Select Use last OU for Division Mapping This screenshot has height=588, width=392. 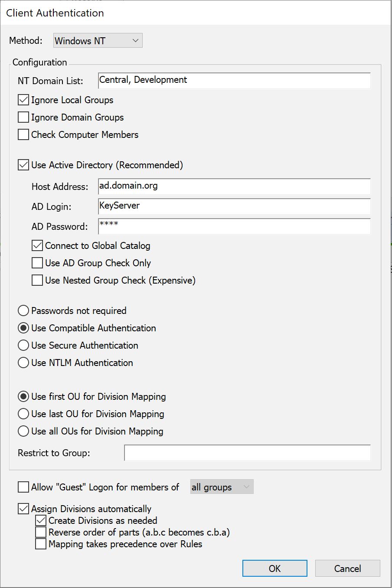[x=23, y=414]
